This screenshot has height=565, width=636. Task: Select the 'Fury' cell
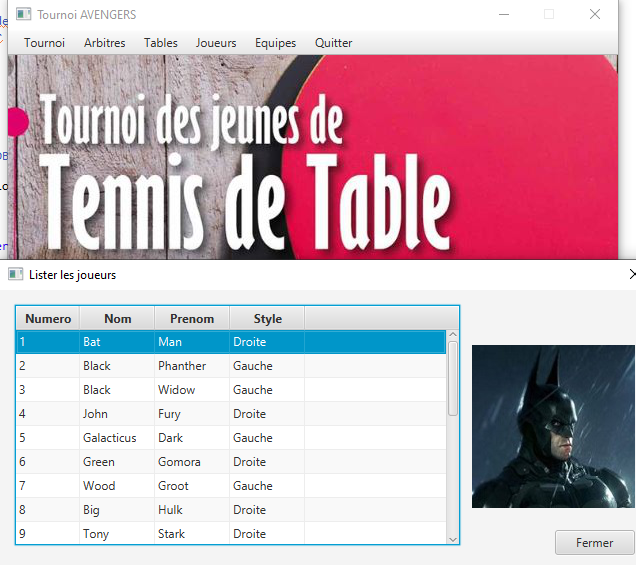click(x=192, y=414)
